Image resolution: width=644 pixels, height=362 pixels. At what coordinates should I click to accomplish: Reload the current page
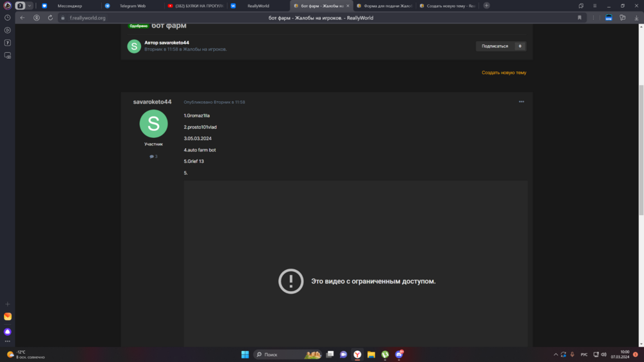(50, 17)
